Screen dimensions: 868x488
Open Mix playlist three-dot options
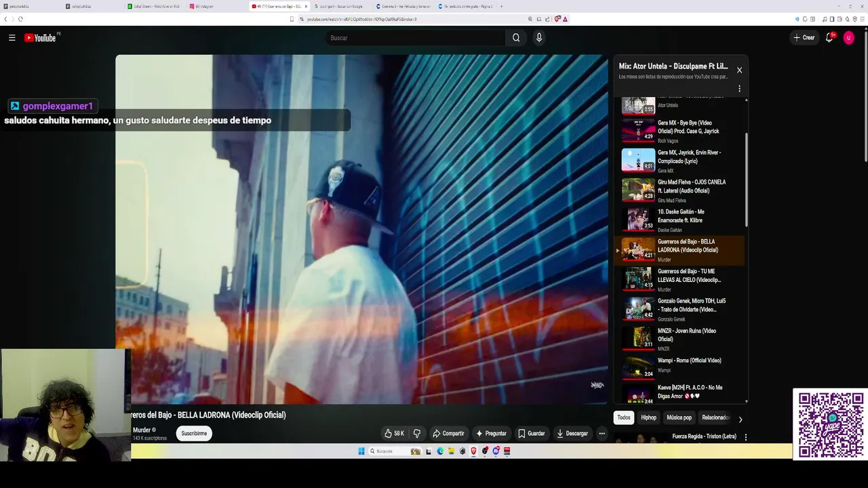(739, 88)
